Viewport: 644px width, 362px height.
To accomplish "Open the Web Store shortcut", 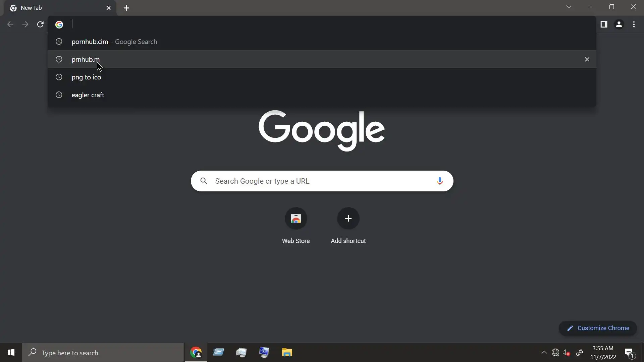I will pos(296,219).
